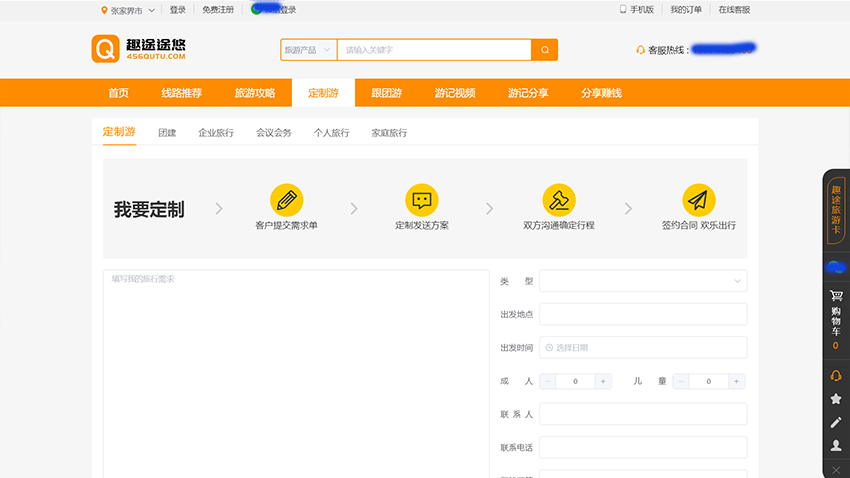Increase adult (成人) count with plus button
The width and height of the screenshot is (850, 478).
(603, 381)
